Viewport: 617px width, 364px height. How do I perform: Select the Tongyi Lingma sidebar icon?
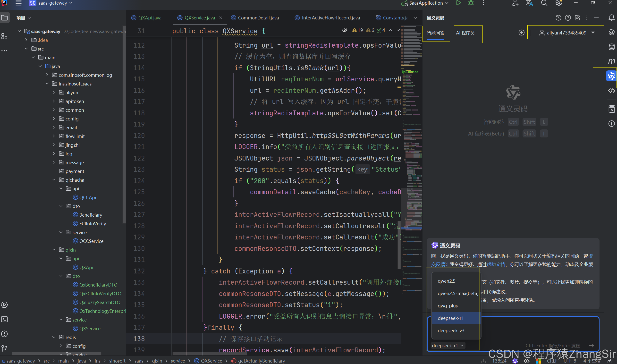pos(611,76)
